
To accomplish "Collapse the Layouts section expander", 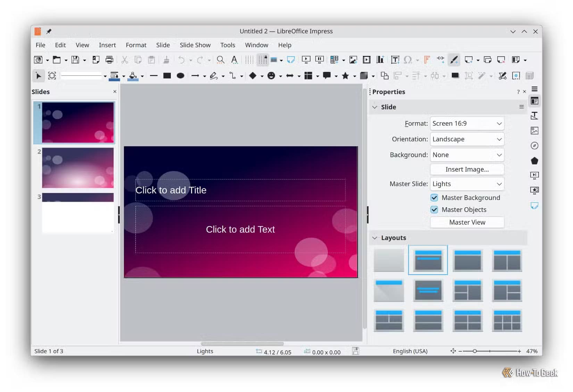I will pyautogui.click(x=375, y=238).
